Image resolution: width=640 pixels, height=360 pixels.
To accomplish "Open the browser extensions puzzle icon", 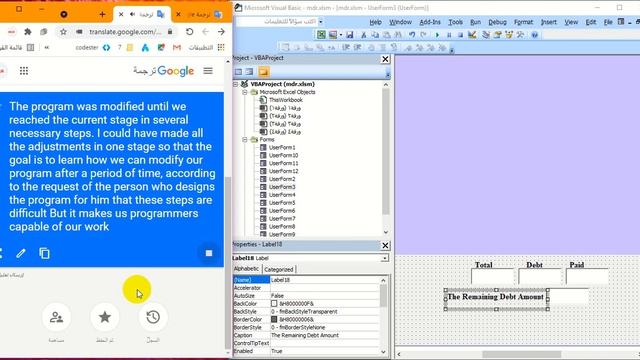I will pos(28,31).
